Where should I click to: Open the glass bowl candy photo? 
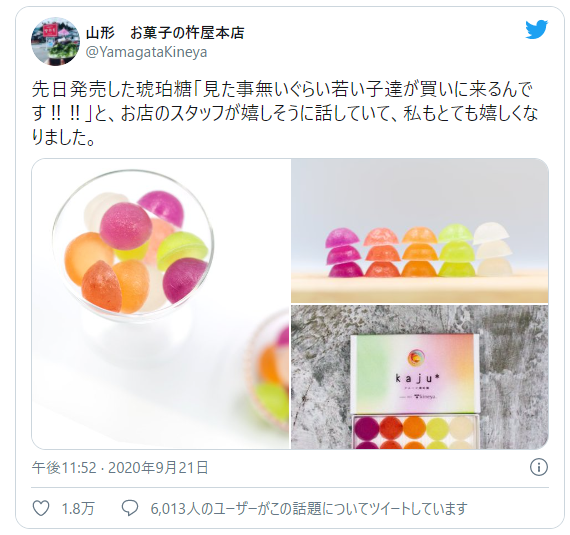click(x=161, y=303)
